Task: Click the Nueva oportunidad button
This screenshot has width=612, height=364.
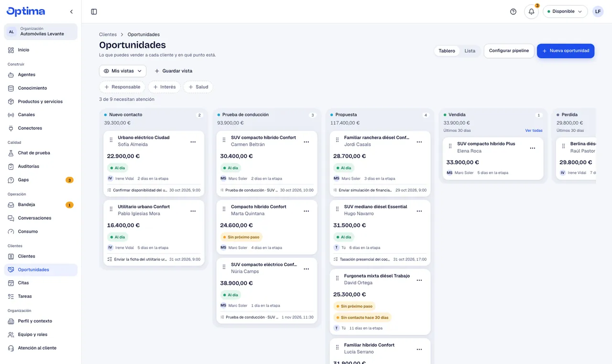Action: [x=566, y=51]
